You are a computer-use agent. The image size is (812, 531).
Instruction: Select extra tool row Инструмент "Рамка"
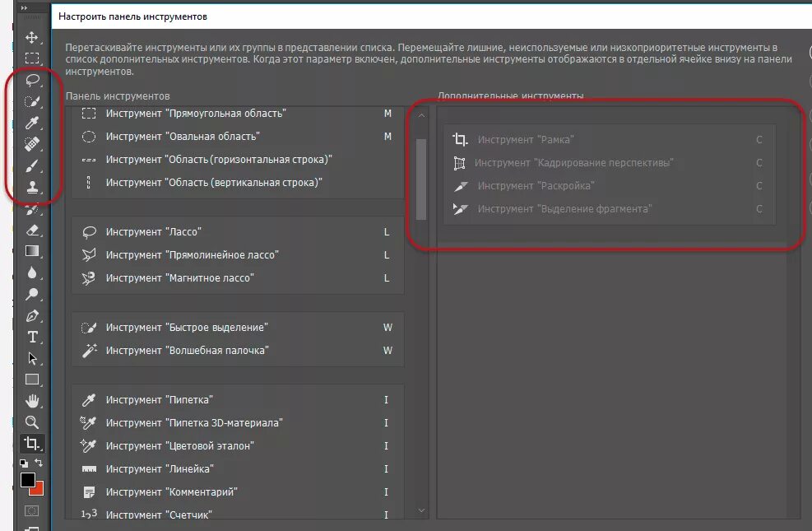click(610, 140)
